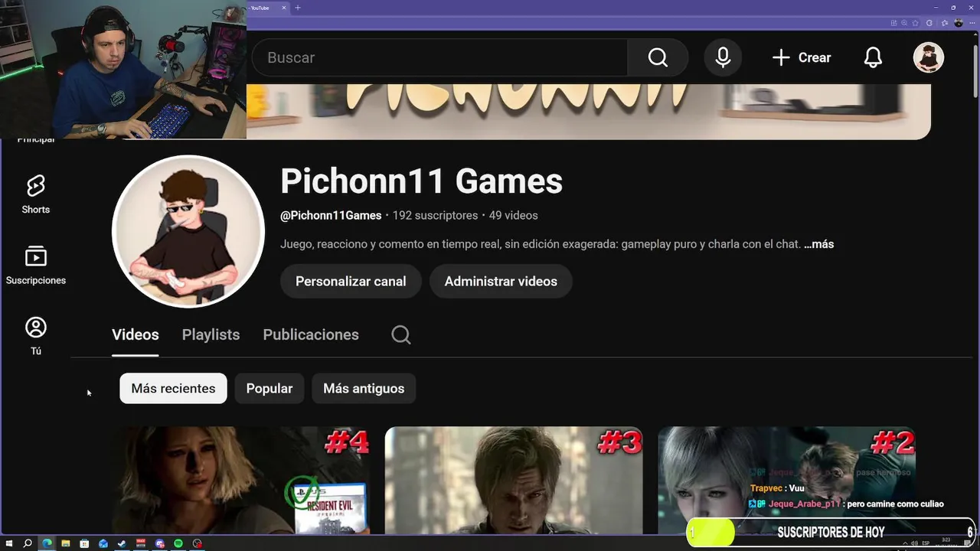The image size is (980, 551).
Task: Open Windows taskbar search
Action: point(28,543)
